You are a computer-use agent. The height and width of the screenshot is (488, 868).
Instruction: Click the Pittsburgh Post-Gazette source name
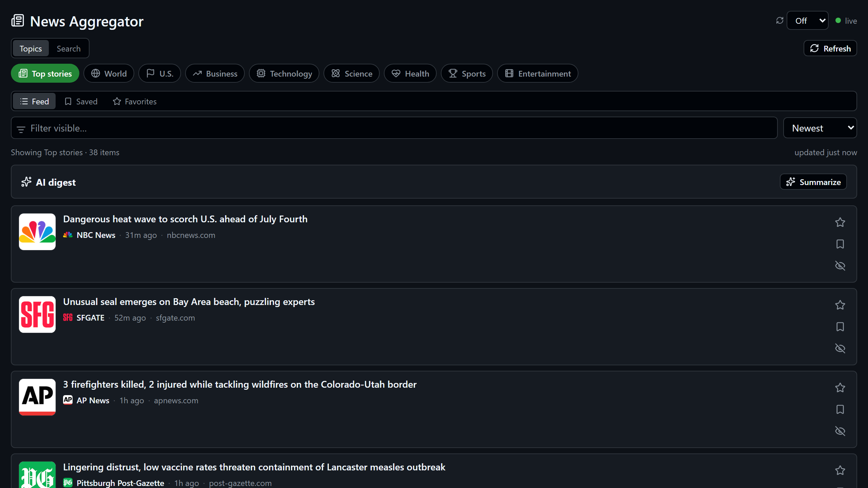120,483
